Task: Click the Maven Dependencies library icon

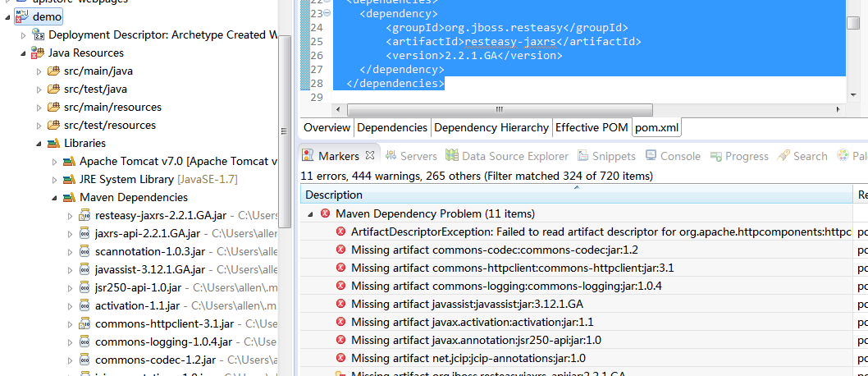Action: [69, 197]
